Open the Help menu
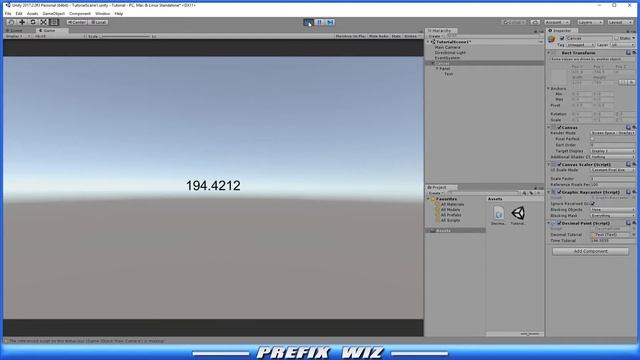The image size is (640, 360). (x=119, y=13)
